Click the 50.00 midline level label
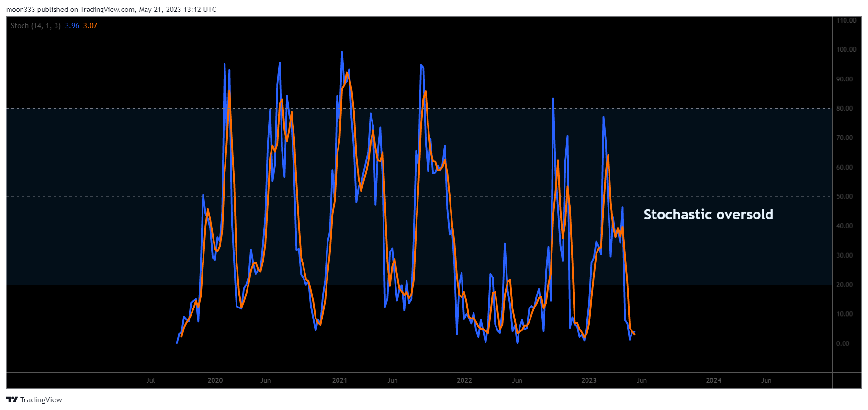Viewport: 868px width, 410px height. (x=845, y=196)
